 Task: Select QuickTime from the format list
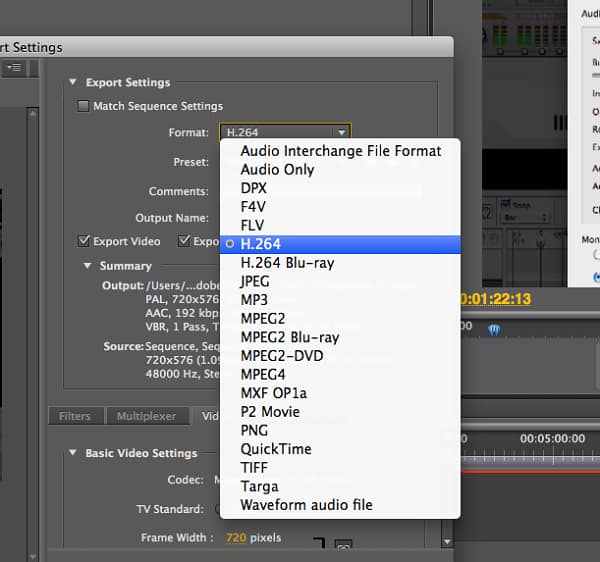coord(276,449)
